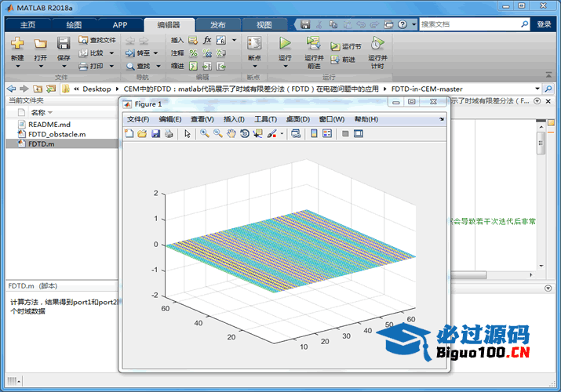
Task: Click the 运行并前进 run and advance icon
Action: [313, 43]
